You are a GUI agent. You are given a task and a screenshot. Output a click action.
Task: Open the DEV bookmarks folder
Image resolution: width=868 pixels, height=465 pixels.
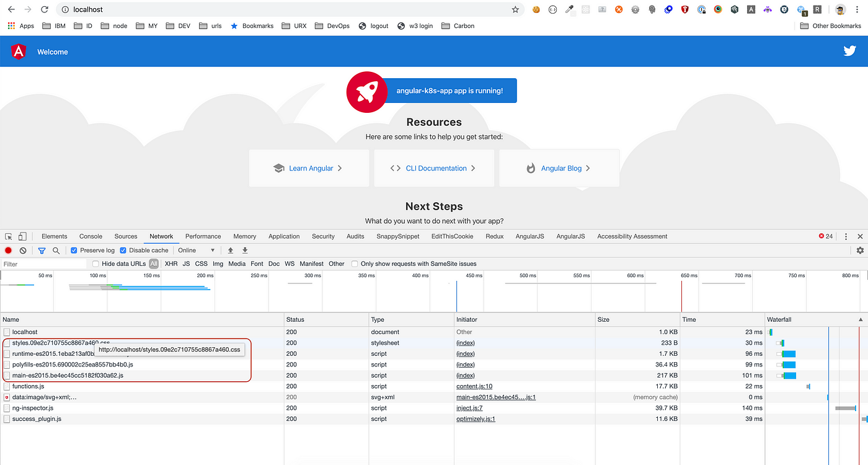pos(178,26)
